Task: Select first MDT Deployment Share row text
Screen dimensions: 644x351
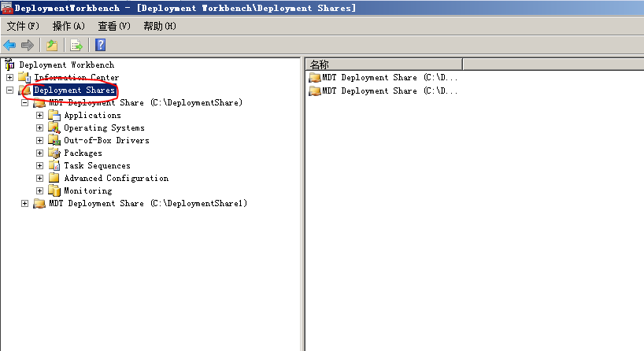Action: pos(390,78)
